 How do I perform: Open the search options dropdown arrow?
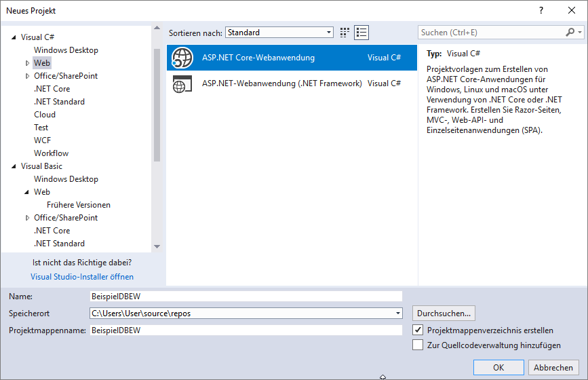click(x=580, y=33)
